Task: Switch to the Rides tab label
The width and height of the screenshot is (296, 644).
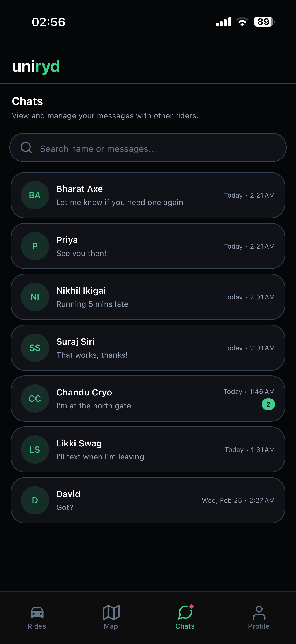Action: (x=37, y=626)
